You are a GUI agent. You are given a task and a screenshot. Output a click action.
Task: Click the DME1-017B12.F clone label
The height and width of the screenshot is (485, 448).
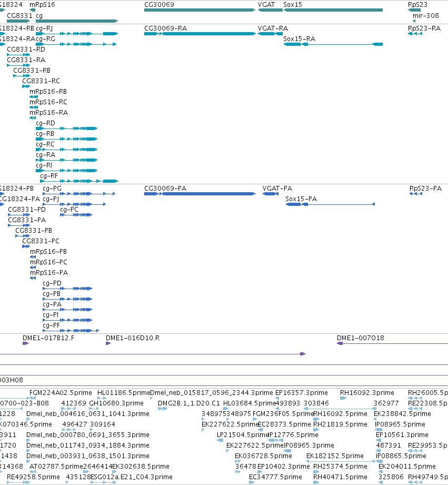click(48, 338)
